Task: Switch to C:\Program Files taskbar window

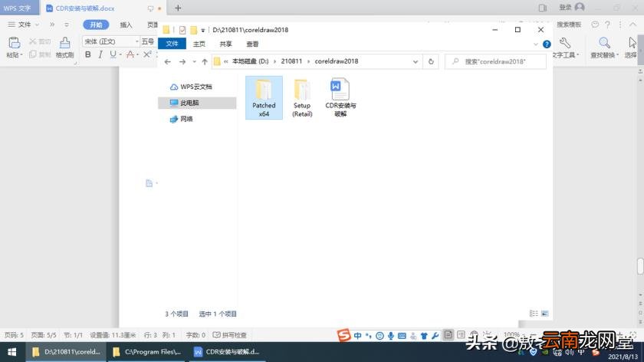Action: (x=147, y=352)
